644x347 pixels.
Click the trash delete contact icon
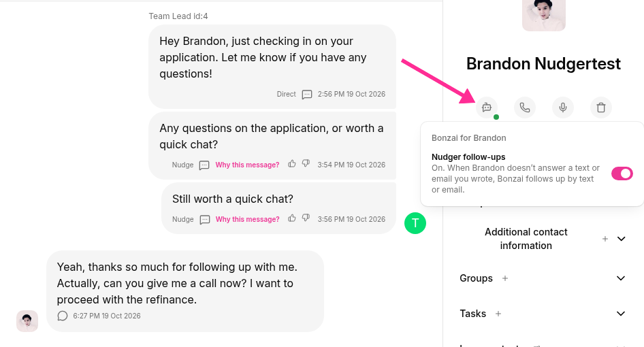pos(601,108)
